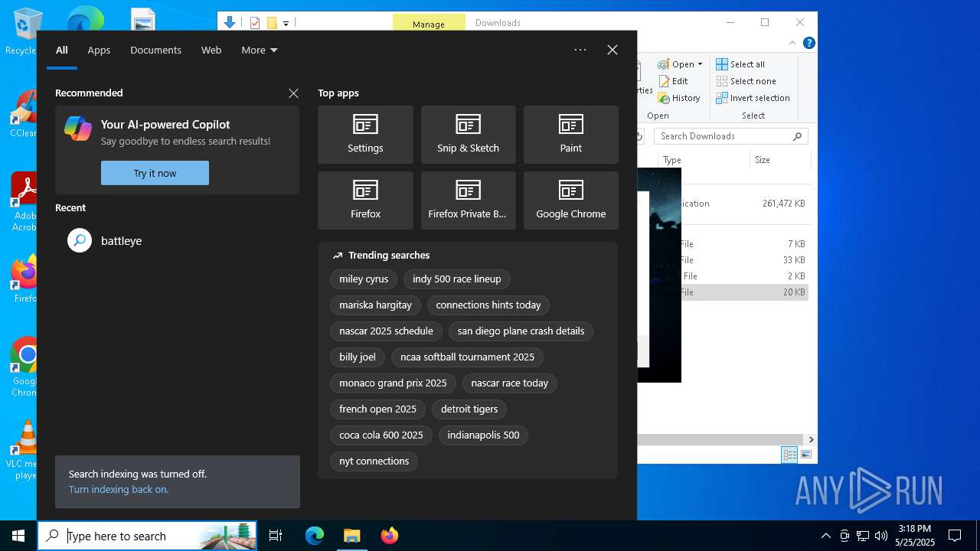Screen dimensions: 980x551
Task: Click Turn indexing back on link
Action: click(119, 489)
